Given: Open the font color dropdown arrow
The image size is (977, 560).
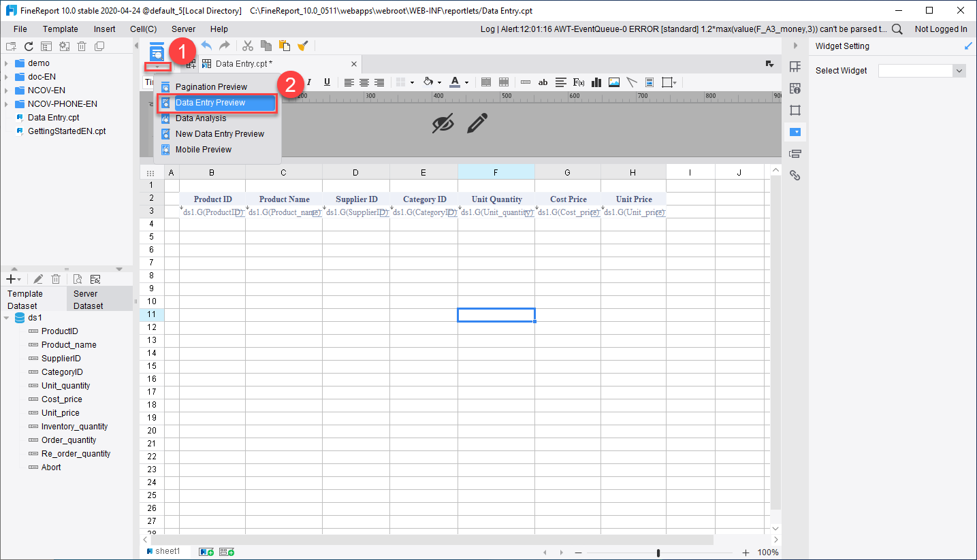Looking at the screenshot, I should click(x=465, y=82).
